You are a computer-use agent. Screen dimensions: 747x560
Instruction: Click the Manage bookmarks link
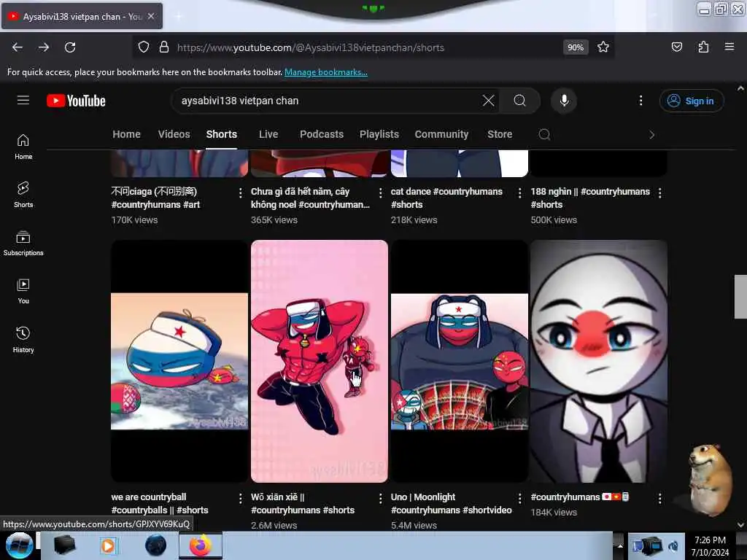326,72
